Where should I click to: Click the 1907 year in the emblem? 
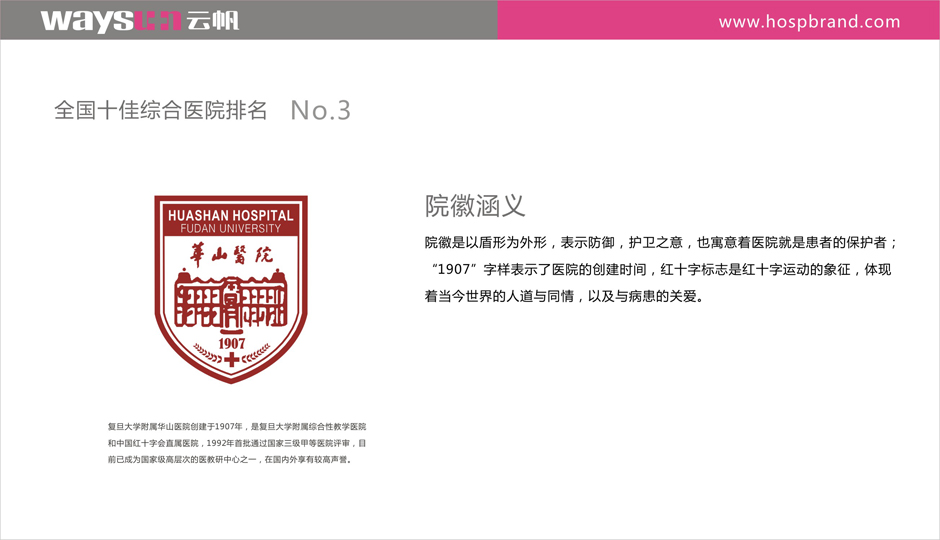(x=231, y=343)
